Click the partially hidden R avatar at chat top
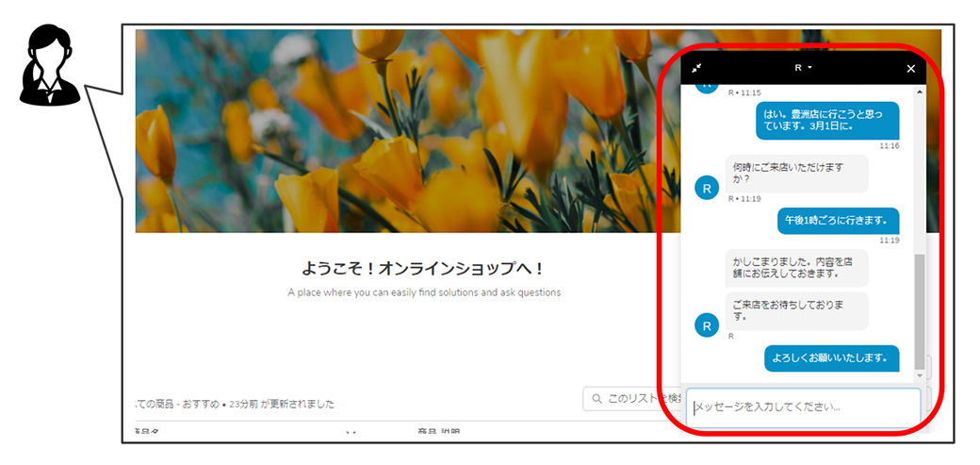The width and height of the screenshot is (980, 465). click(707, 86)
